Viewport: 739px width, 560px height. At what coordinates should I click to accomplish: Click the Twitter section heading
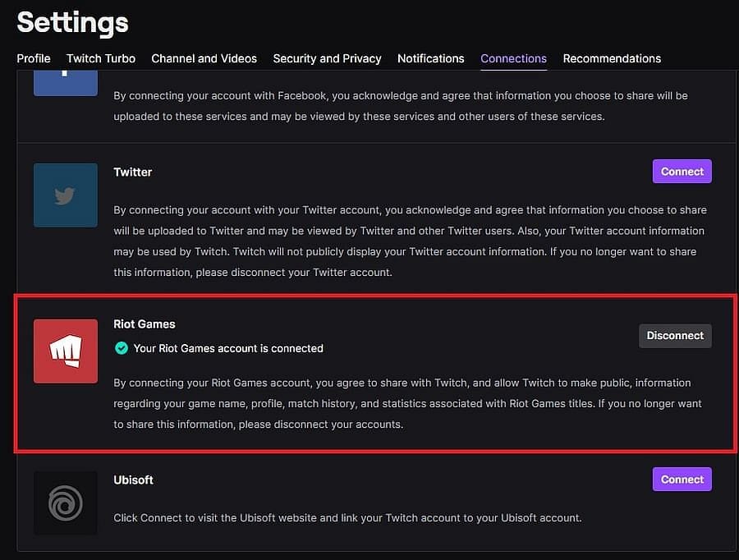(x=132, y=172)
